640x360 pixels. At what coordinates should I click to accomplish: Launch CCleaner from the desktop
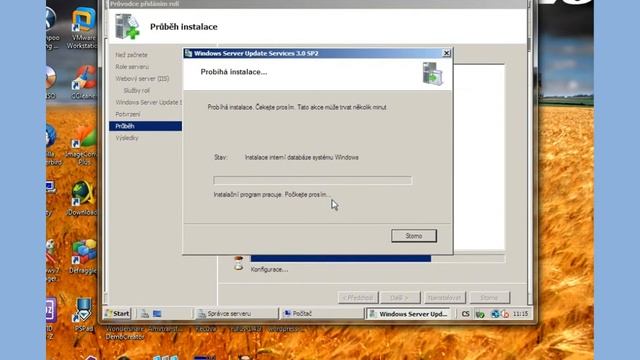point(84,82)
